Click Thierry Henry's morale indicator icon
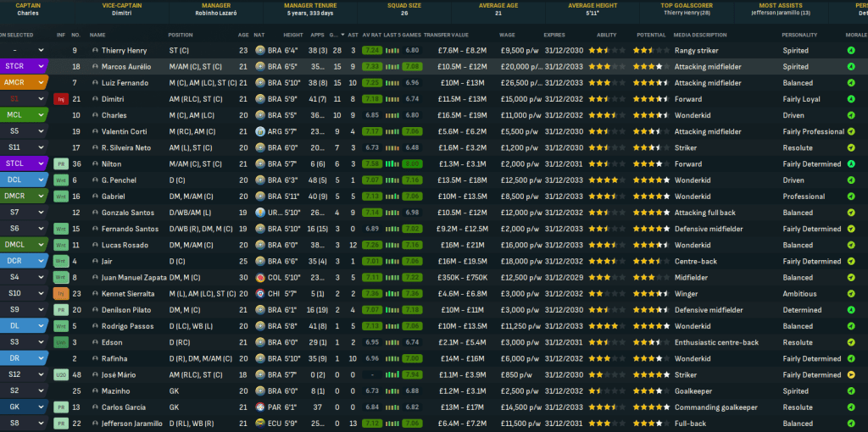868x432 pixels. click(851, 51)
